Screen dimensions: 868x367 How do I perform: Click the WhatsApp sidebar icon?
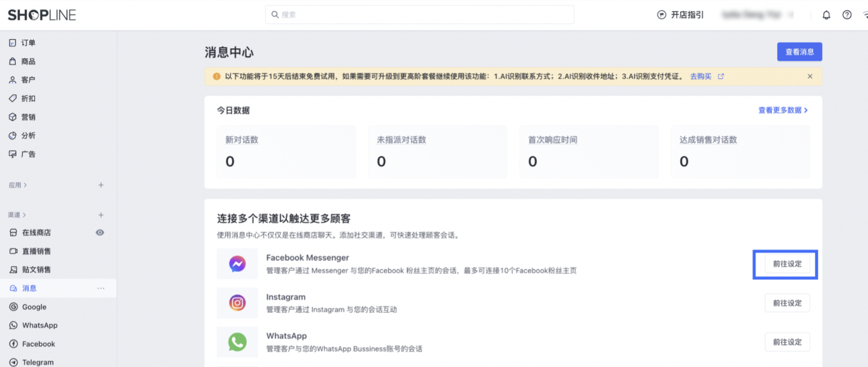pyautogui.click(x=13, y=325)
